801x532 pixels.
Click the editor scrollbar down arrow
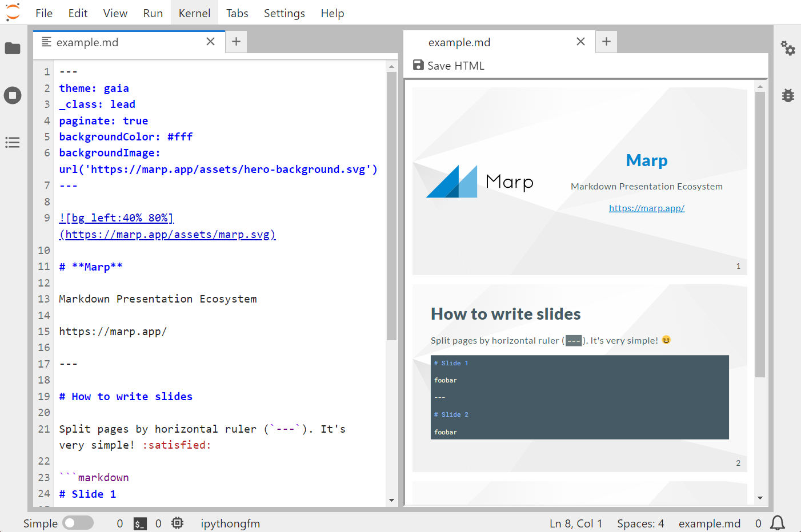[391, 500]
